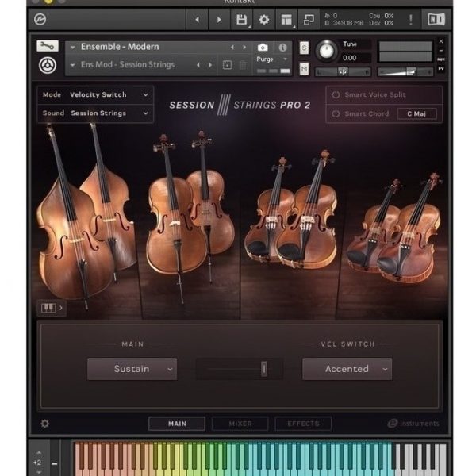
Task: Open the Main Sustain articulation dropdown
Action: tap(132, 369)
